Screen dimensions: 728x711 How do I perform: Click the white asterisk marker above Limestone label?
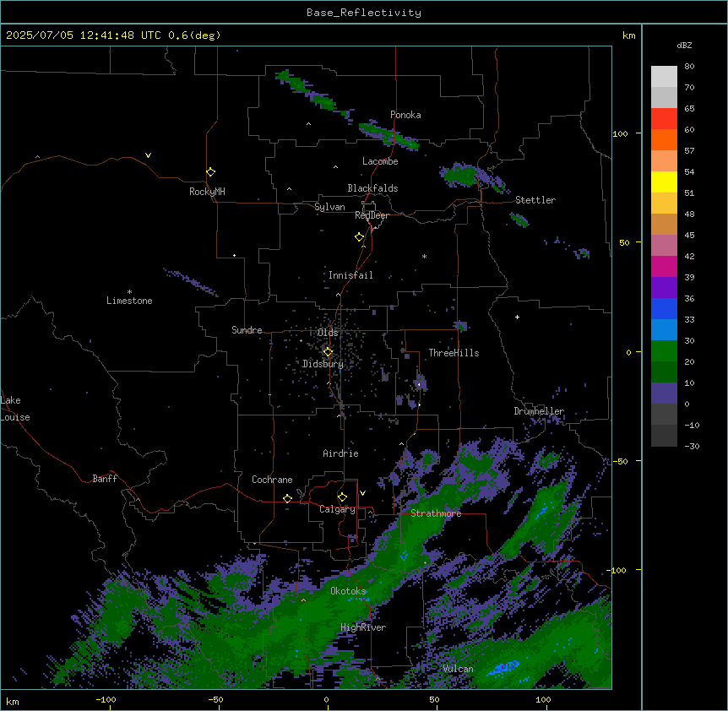(129, 291)
